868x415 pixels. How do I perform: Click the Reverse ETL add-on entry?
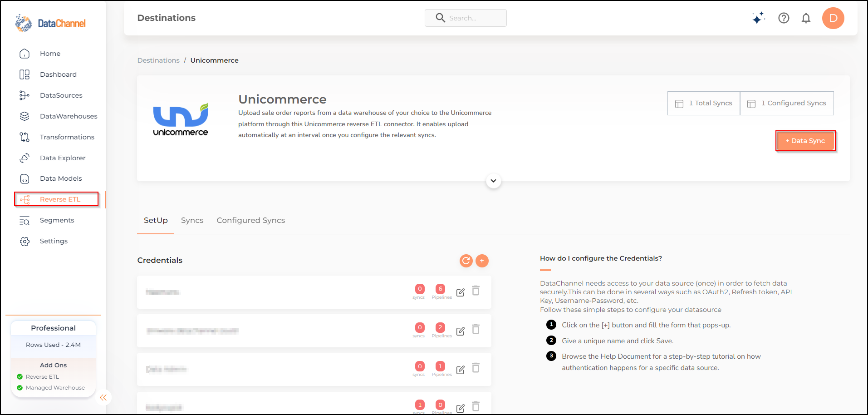tap(42, 377)
